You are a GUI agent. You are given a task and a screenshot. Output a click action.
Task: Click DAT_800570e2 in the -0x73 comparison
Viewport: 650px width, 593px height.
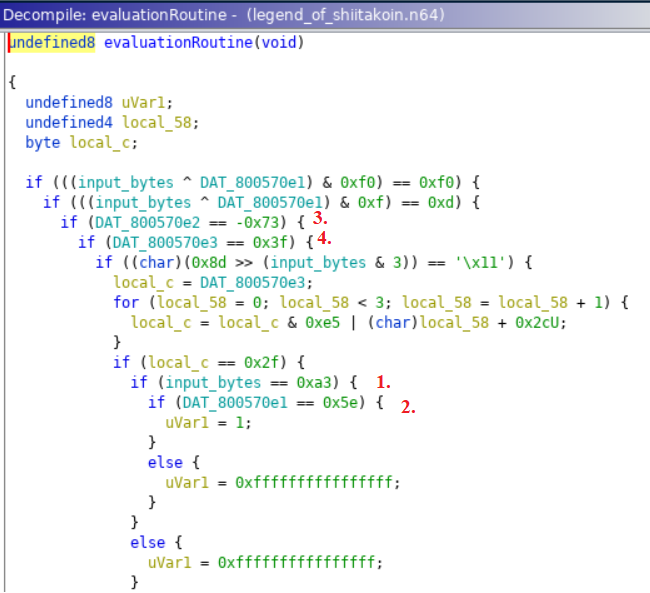(147, 222)
